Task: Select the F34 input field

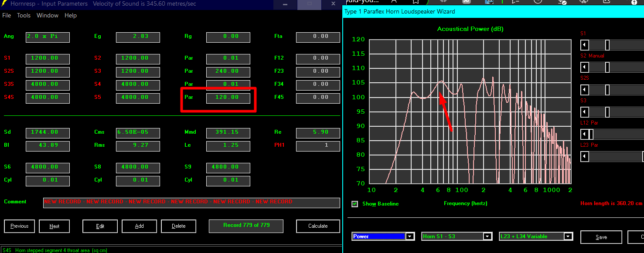Action: coord(318,85)
